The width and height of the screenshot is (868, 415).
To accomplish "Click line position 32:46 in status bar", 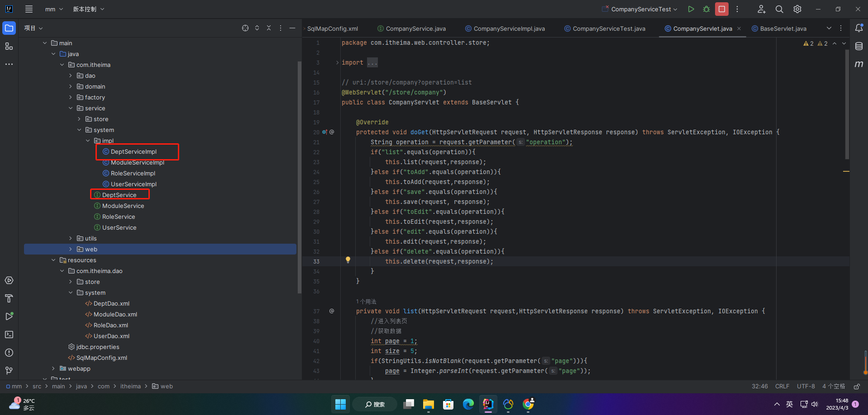I will coord(760,387).
